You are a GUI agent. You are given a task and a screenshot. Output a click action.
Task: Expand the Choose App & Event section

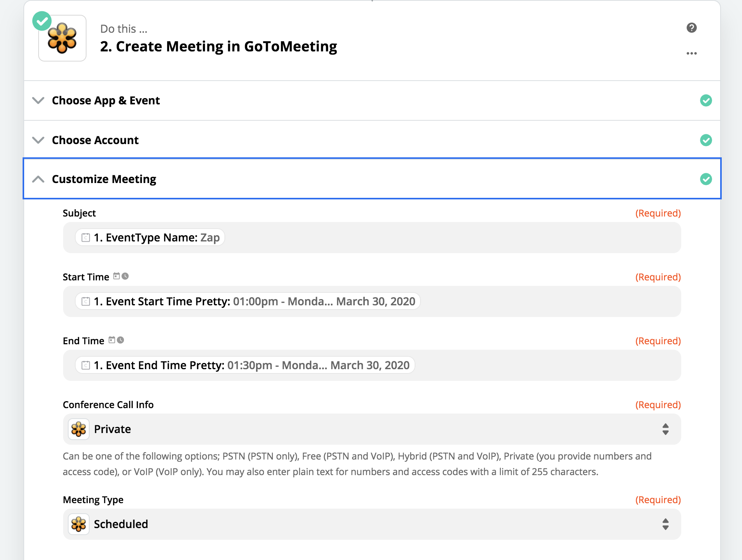[38, 100]
